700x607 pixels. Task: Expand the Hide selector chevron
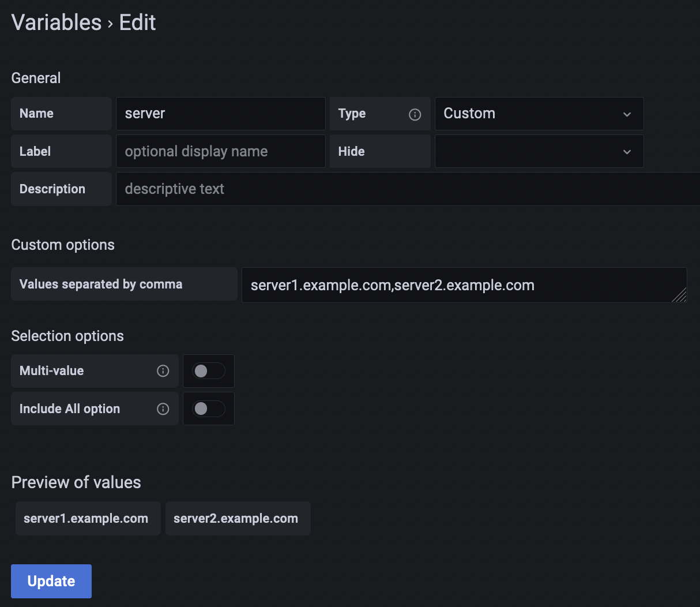click(627, 151)
